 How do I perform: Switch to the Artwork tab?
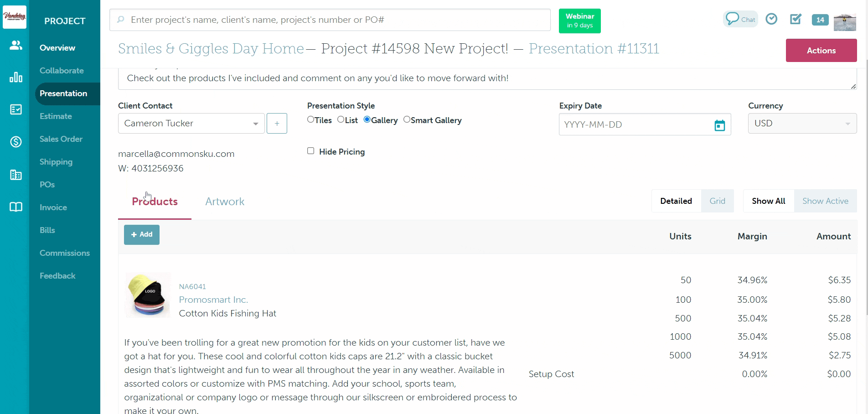(x=225, y=202)
